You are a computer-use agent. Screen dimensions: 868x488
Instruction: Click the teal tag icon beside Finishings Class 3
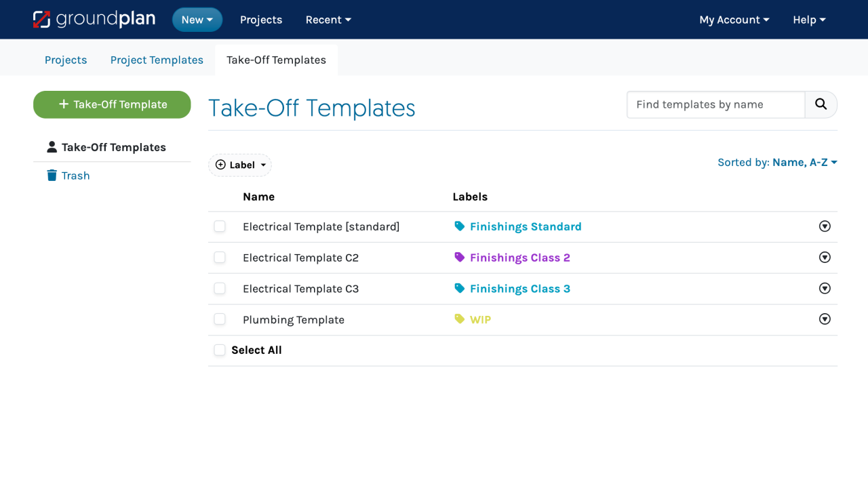pyautogui.click(x=460, y=289)
